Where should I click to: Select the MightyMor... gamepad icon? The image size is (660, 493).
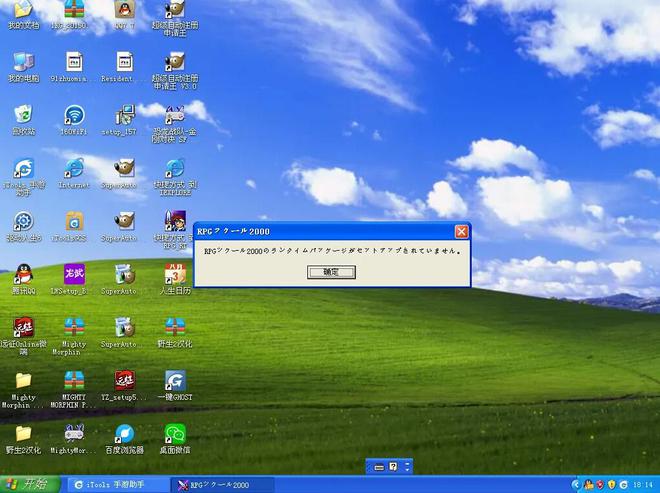74,439
